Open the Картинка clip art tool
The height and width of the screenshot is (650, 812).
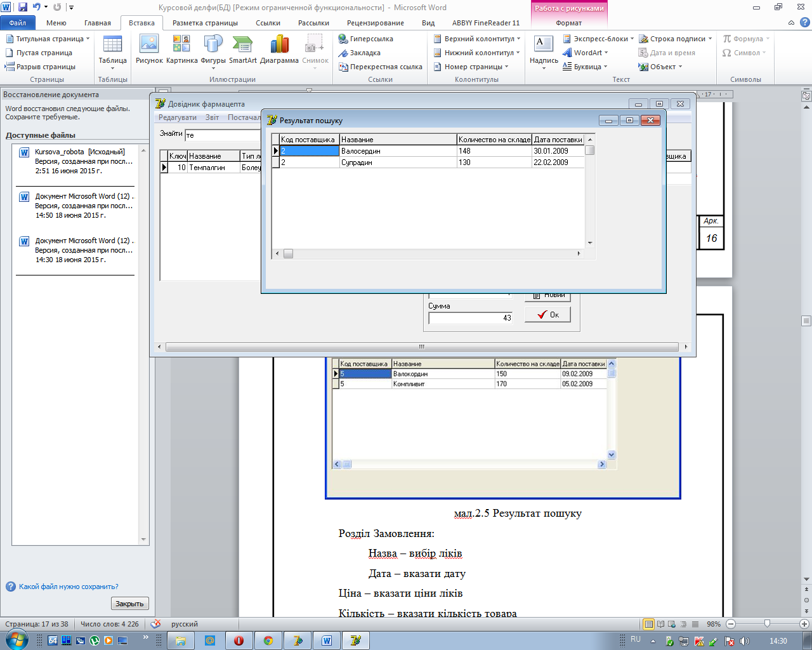[x=181, y=50]
